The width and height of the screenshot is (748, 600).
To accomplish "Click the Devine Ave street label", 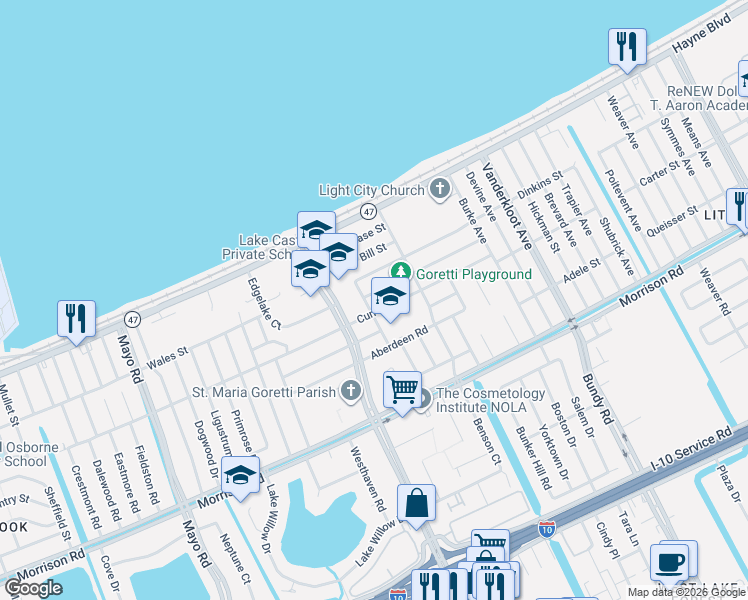I will coord(481,197).
